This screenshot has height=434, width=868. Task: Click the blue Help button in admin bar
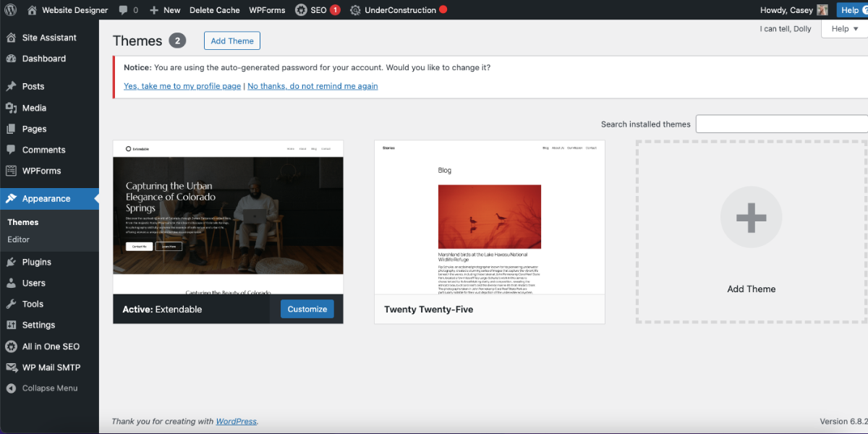pyautogui.click(x=853, y=10)
